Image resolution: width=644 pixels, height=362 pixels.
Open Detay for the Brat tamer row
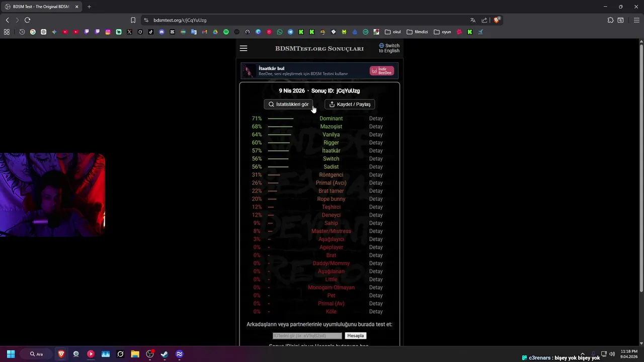(x=376, y=191)
